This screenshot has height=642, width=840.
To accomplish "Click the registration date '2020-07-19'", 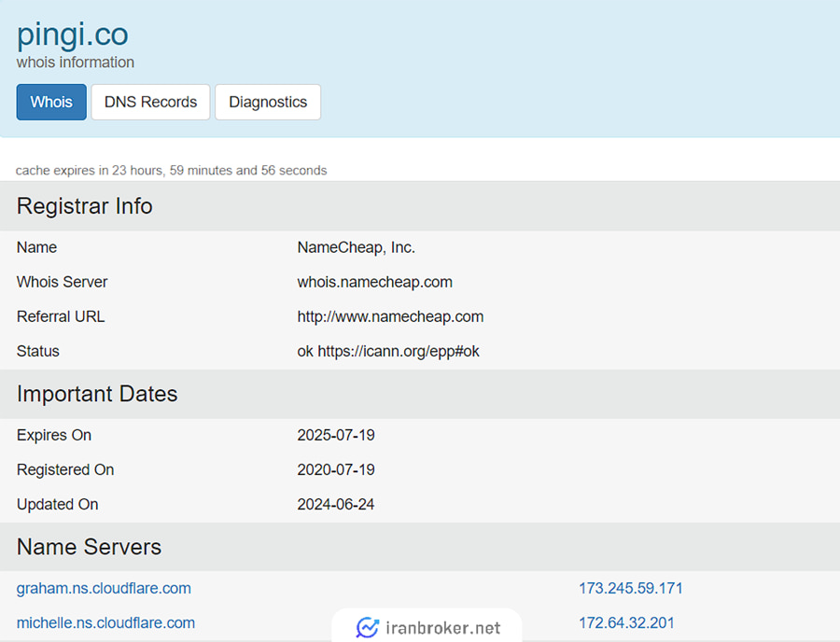I will 336,469.
